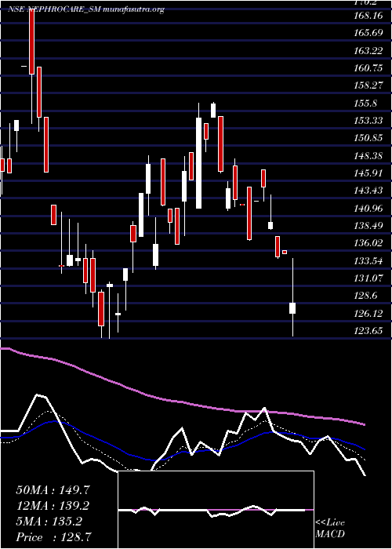Select the 165.69 price axis label
Image resolution: width=392 pixels, height=549 pixels.
pos(368,33)
